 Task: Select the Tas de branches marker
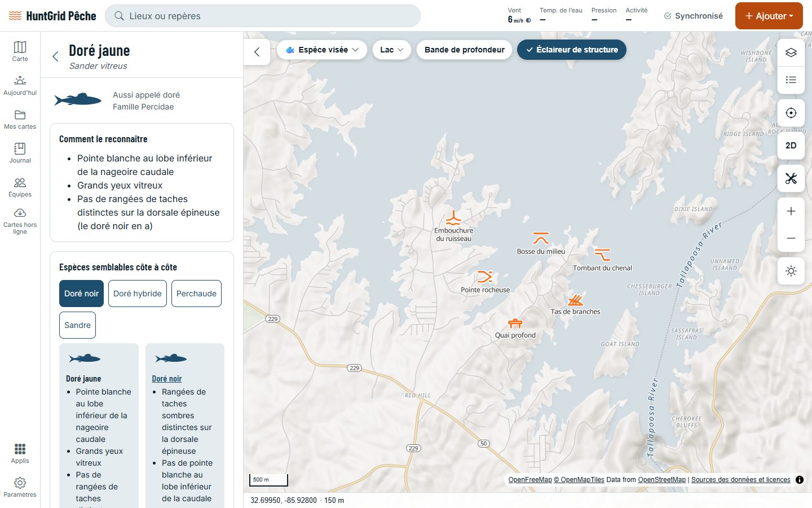coord(575,300)
